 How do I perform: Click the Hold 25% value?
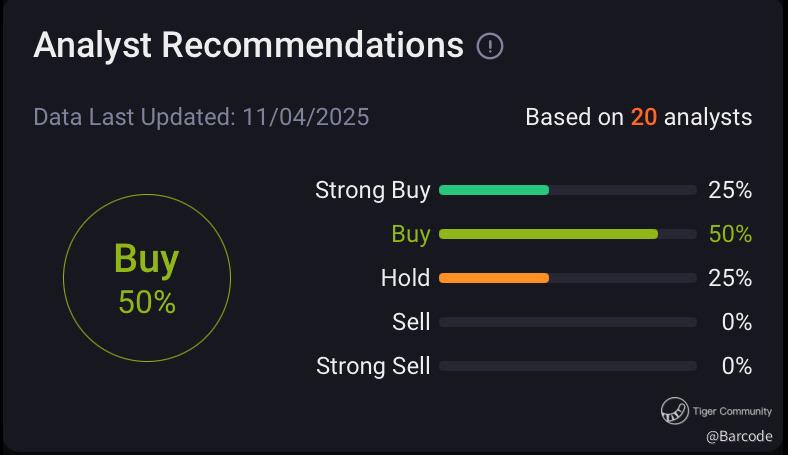click(x=729, y=278)
